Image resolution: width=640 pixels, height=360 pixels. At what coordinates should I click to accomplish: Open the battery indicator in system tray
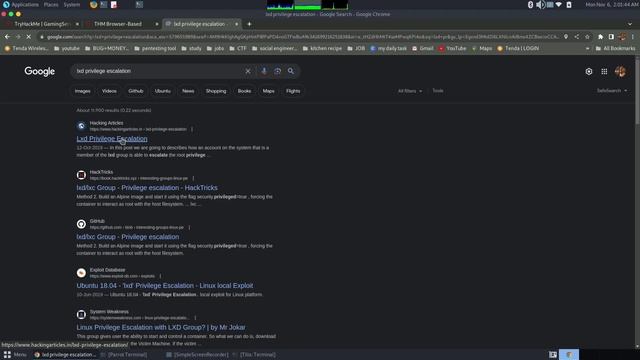click(569, 5)
